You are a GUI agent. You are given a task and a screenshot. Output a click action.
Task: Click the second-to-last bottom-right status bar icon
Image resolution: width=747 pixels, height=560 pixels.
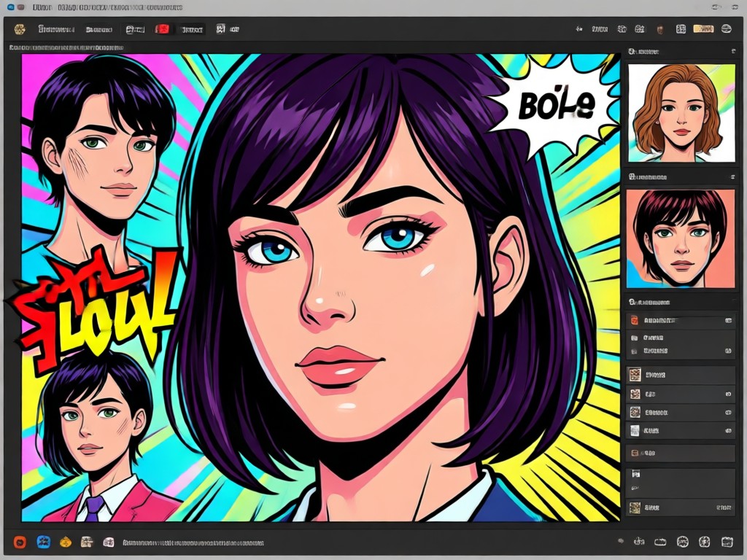[704, 542]
